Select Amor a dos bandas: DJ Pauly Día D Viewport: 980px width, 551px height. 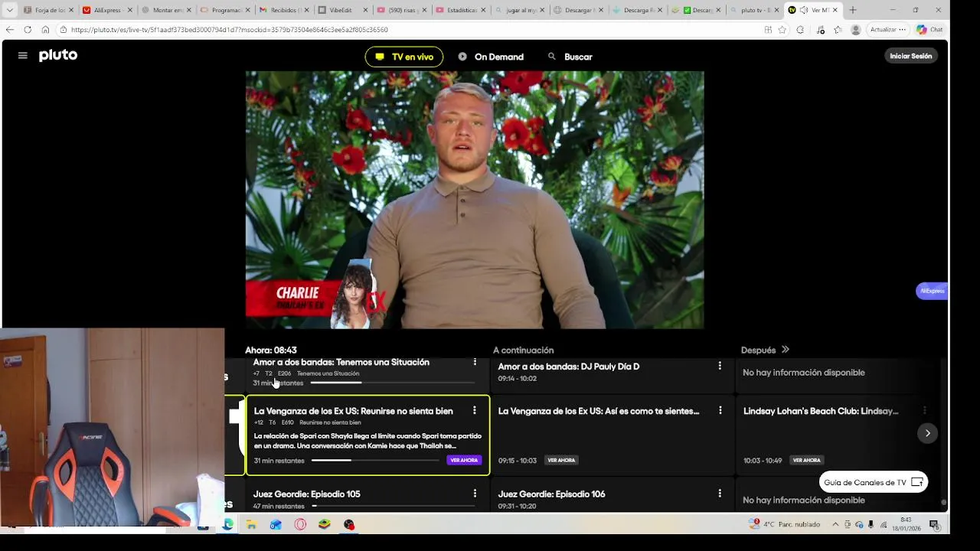568,367
